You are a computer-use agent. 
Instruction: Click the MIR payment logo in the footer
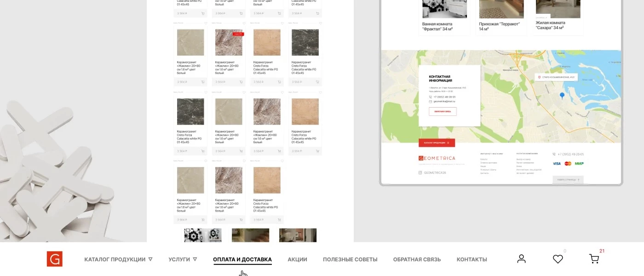point(579,163)
